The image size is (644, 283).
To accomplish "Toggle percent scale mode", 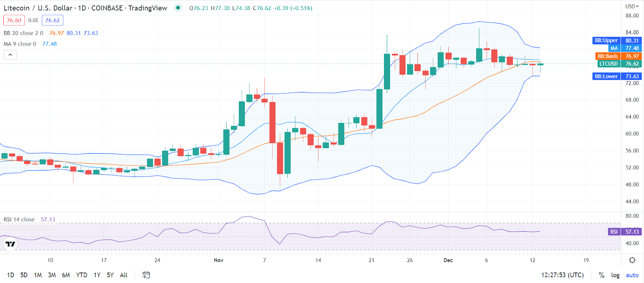I will pyautogui.click(x=601, y=275).
